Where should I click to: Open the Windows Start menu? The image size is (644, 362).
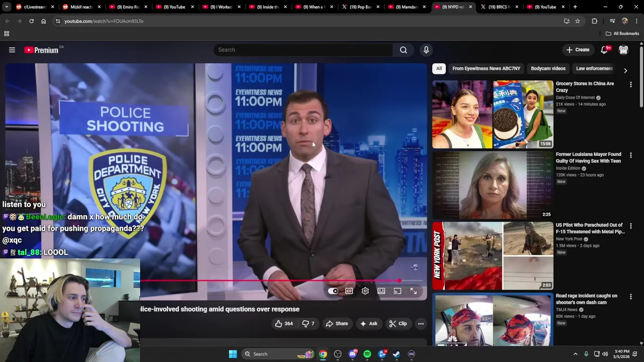coord(233,354)
